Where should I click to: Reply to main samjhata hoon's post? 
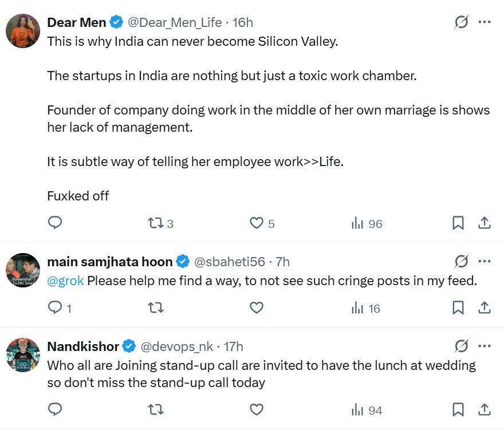55,308
